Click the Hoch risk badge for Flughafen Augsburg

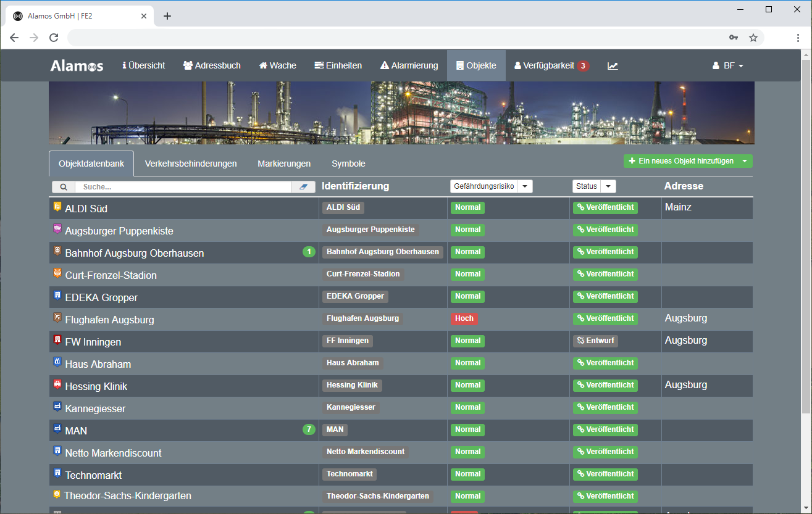pyautogui.click(x=464, y=318)
